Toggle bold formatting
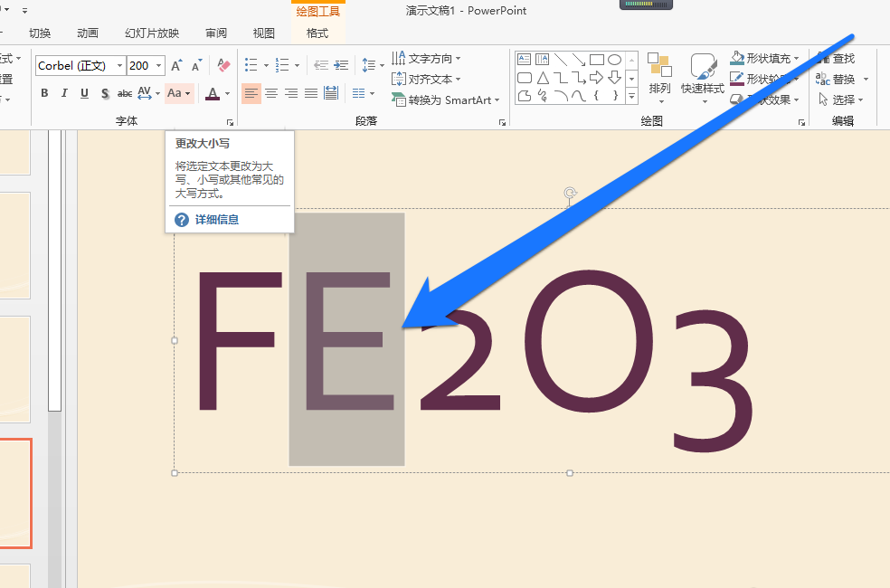Screen dimensions: 890x588 tap(44, 93)
